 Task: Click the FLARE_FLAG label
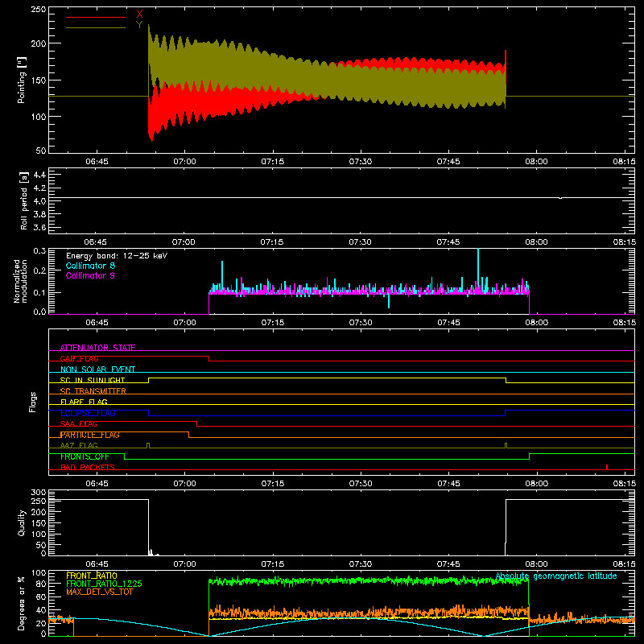click(84, 402)
